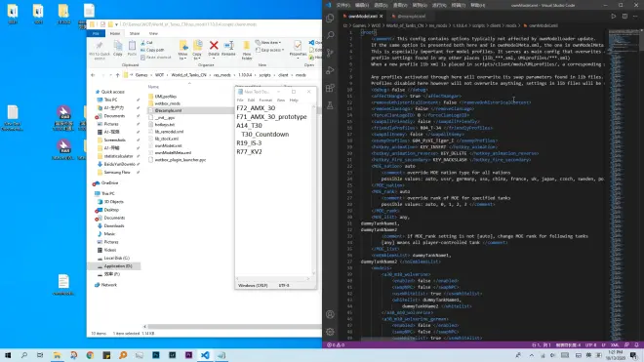Switch to the View tab in Explorer ribbon
The image size is (644, 362).
pos(153,34)
